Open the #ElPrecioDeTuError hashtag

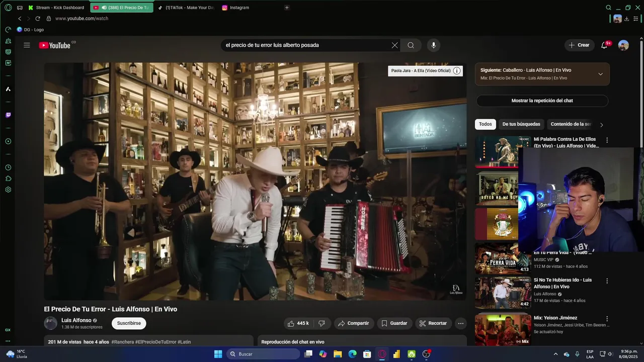pyautogui.click(x=155, y=342)
